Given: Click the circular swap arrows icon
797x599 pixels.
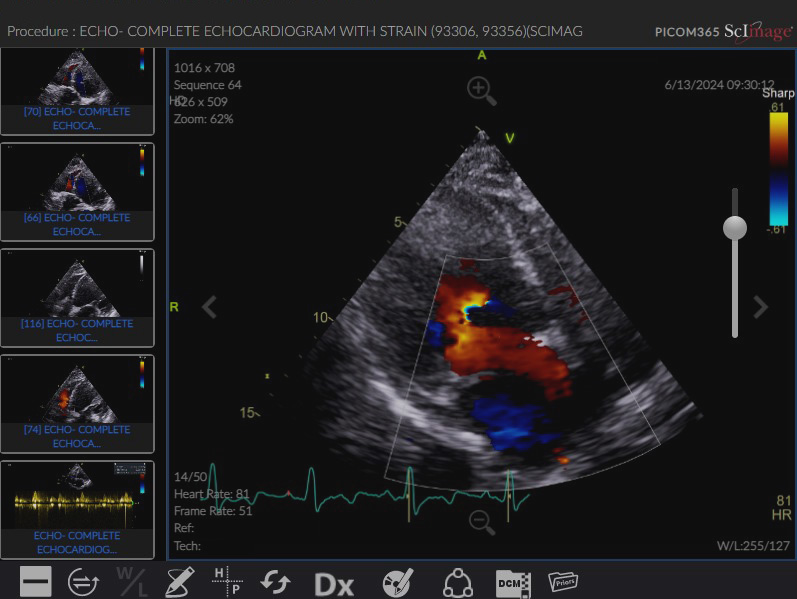Looking at the screenshot, I should 83,581.
